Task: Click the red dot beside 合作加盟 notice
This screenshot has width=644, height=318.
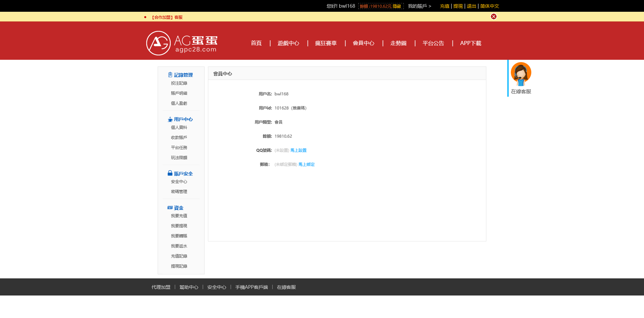Action: [x=145, y=17]
